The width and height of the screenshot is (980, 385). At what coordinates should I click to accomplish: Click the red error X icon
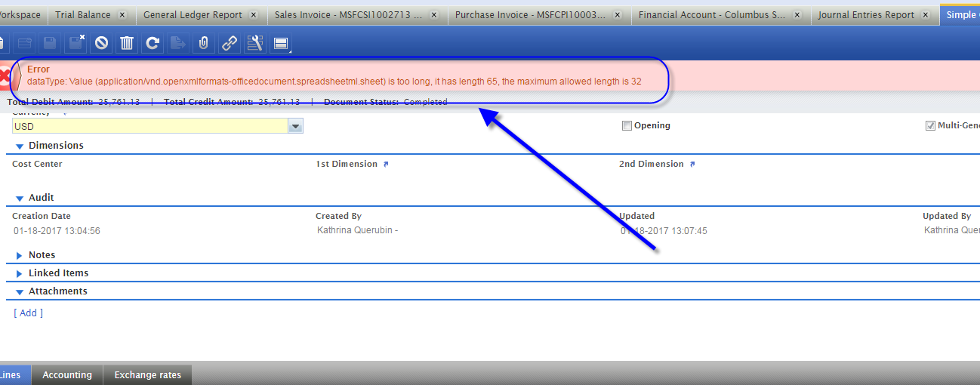coord(5,75)
